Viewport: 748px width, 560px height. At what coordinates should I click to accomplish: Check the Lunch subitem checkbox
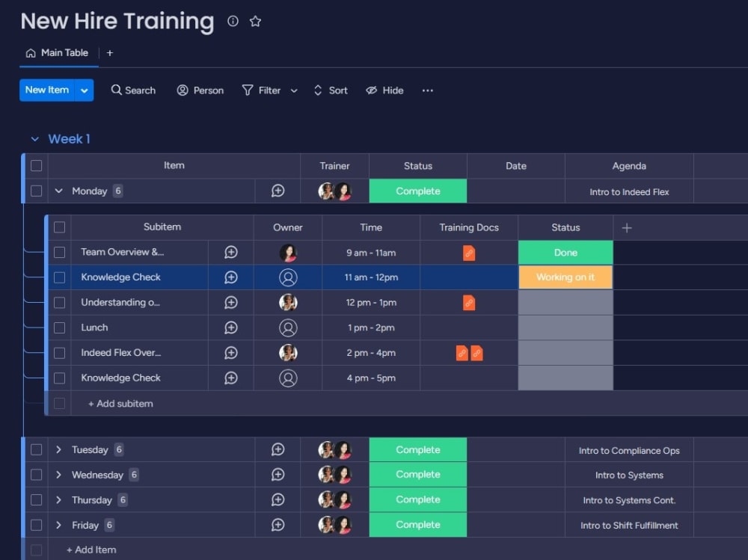(60, 327)
